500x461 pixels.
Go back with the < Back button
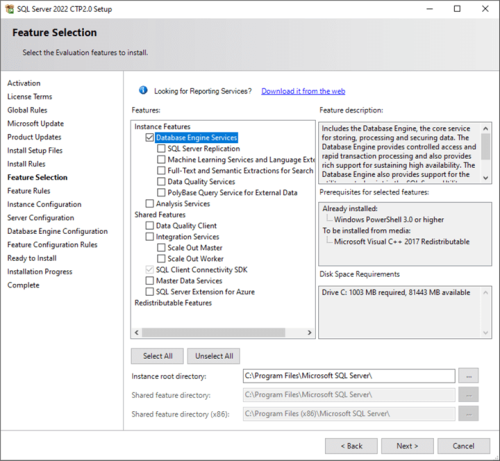(x=351, y=446)
